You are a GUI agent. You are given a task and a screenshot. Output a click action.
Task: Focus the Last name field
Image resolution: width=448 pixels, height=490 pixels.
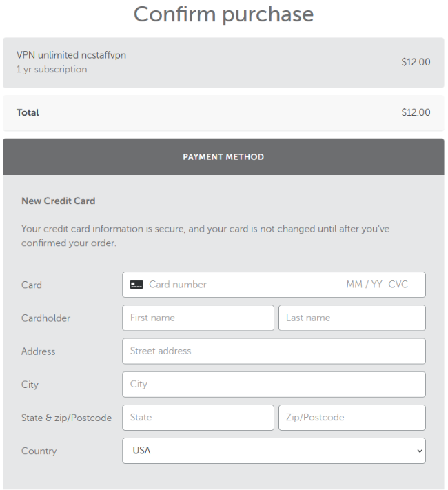(x=352, y=318)
